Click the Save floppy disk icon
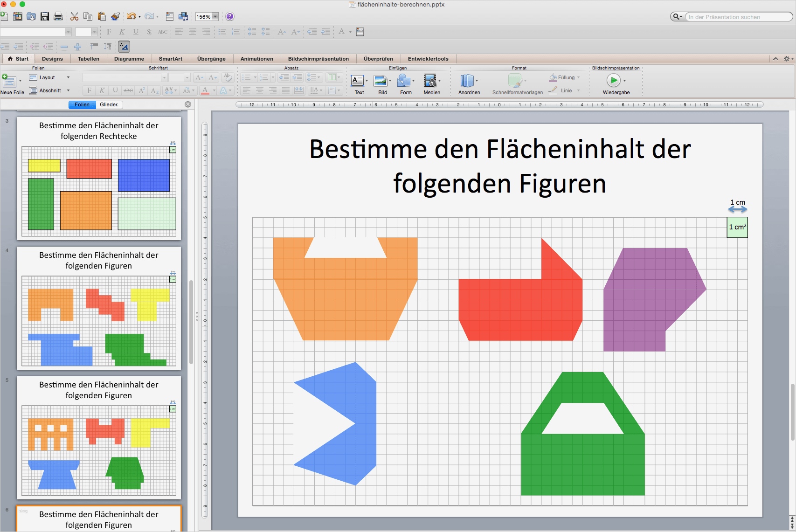This screenshot has height=532, width=796. 45,17
